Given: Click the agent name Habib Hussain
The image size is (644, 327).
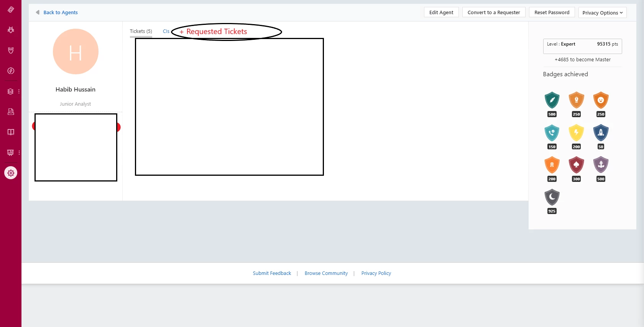Looking at the screenshot, I should [x=76, y=90].
